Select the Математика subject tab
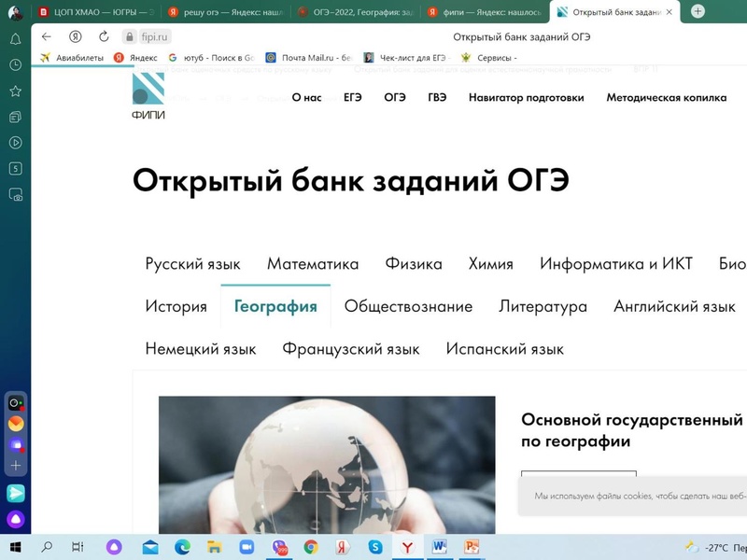Image resolution: width=747 pixels, height=560 pixels. [x=313, y=264]
